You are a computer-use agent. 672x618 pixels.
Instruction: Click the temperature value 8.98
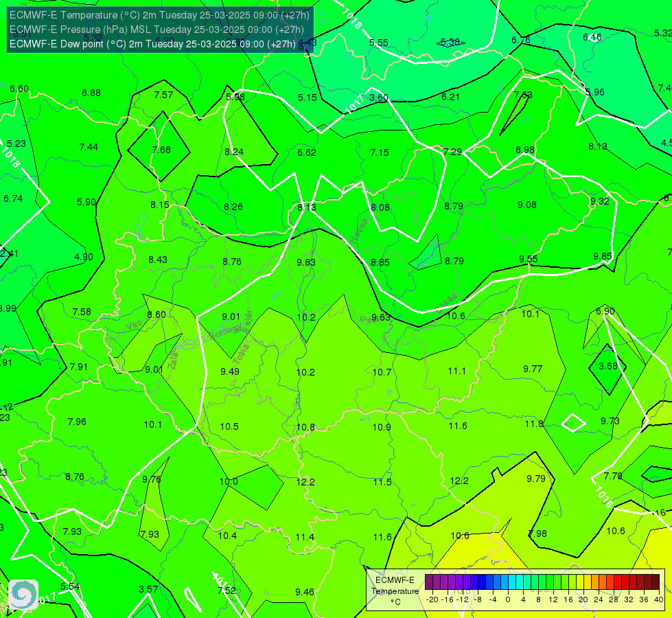[x=525, y=150]
